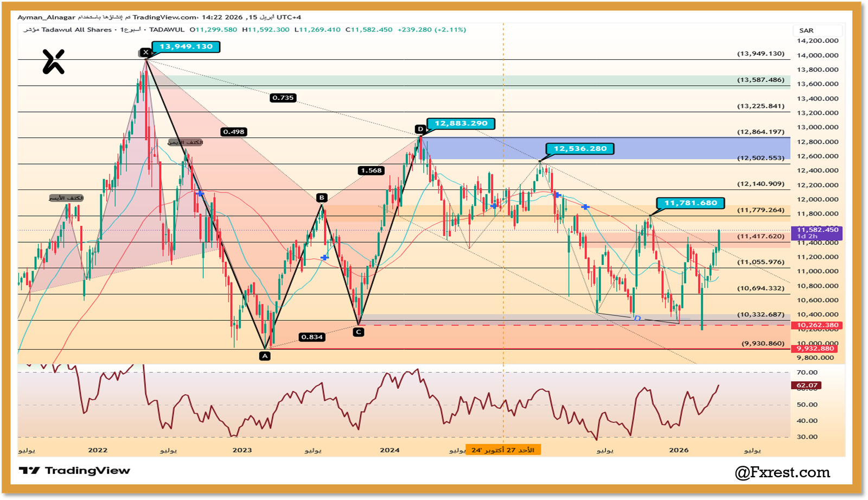This screenshot has width=868, height=500.
Task: Select the A point marker at pattern bottom
Action: coord(265,356)
